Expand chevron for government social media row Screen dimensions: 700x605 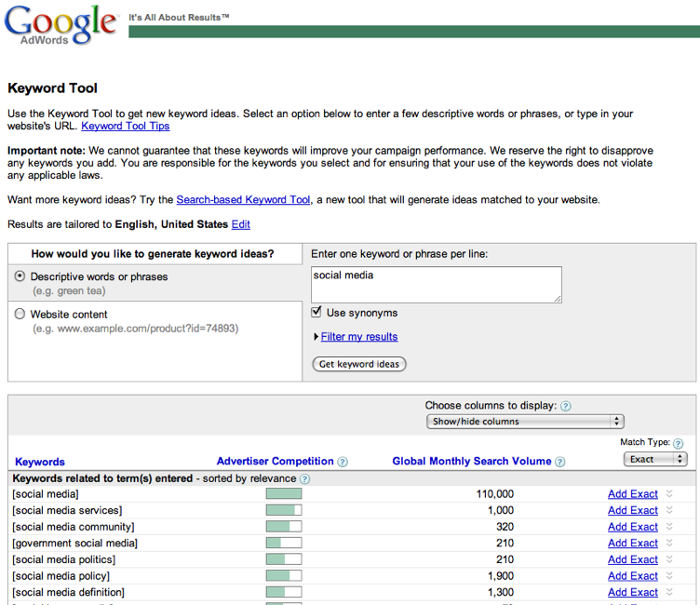[669, 543]
